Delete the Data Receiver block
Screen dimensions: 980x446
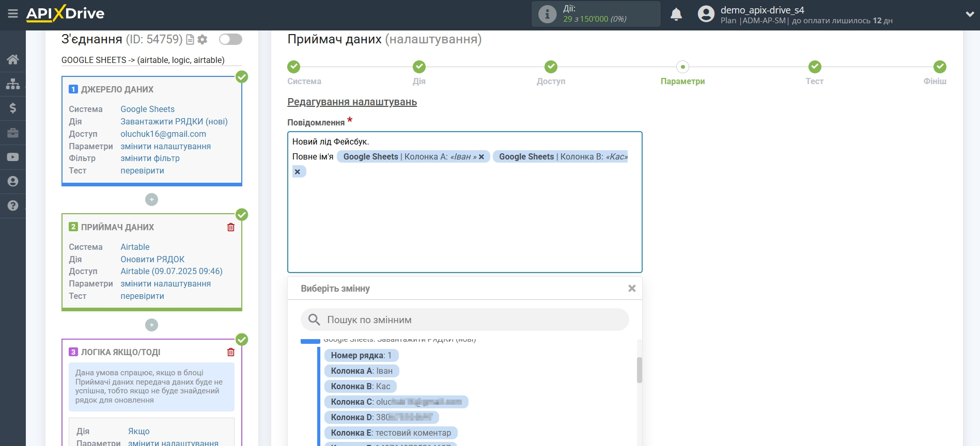(231, 227)
